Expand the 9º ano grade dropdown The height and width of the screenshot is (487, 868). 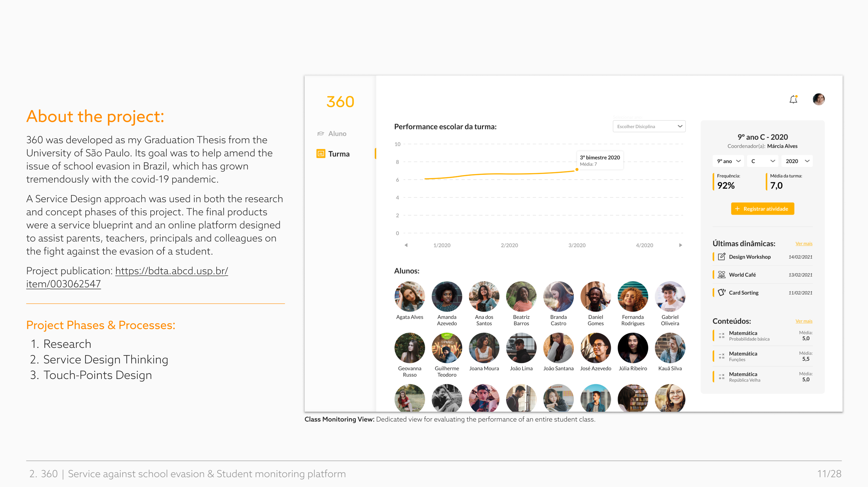[x=728, y=161]
